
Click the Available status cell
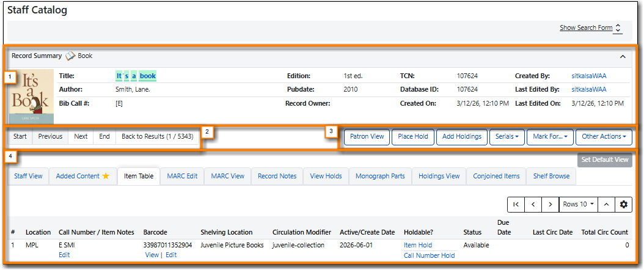[x=476, y=246]
